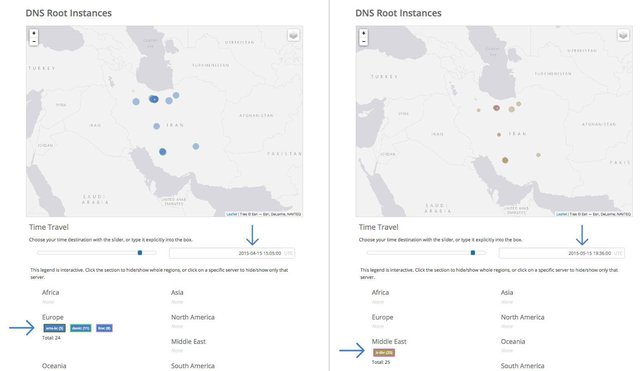Click the right panel date-time input box

pos(561,253)
